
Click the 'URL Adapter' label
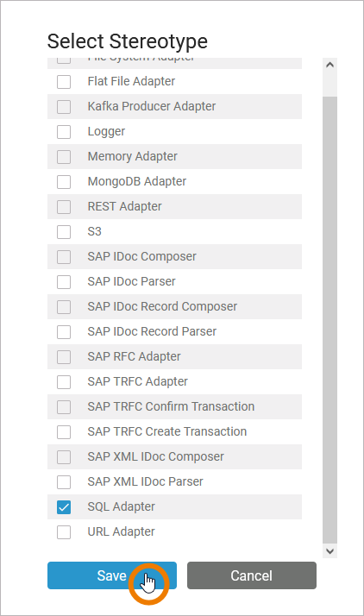[x=121, y=531]
